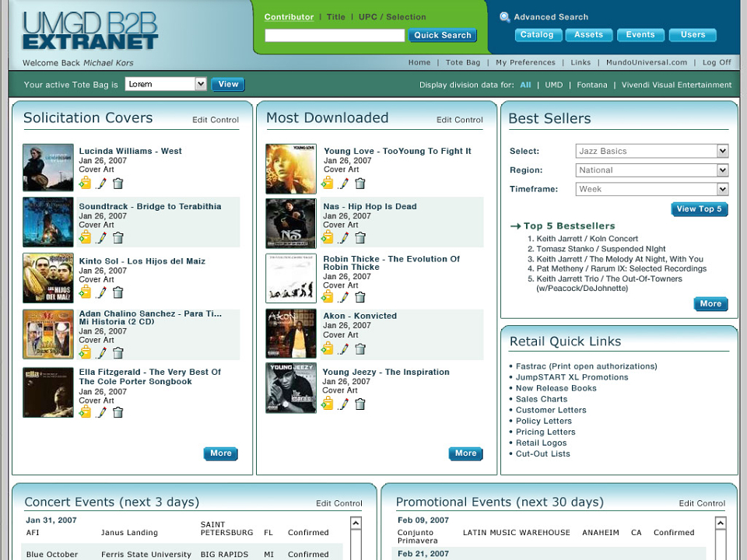The width and height of the screenshot is (747, 560).
Task: Open the Sales Charts quick link
Action: click(542, 399)
